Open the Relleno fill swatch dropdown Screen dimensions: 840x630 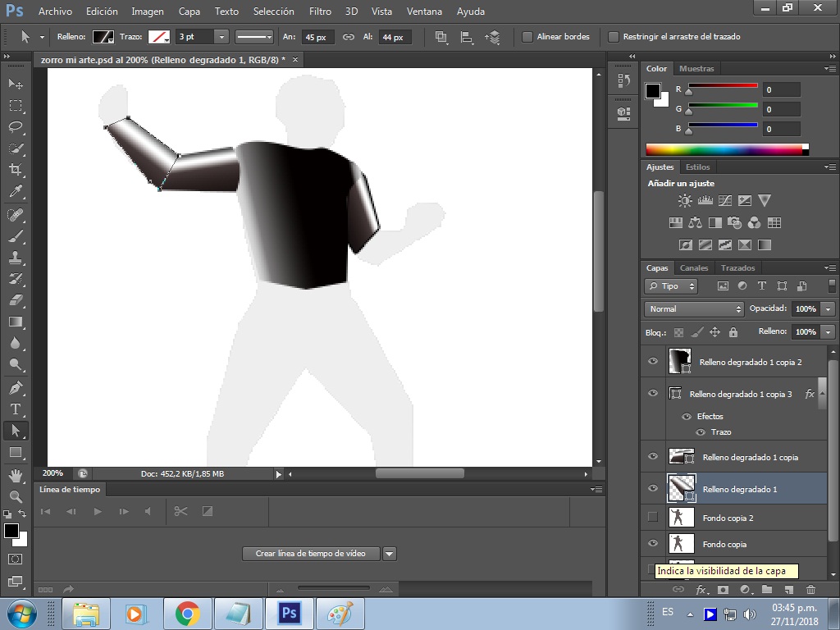(103, 37)
